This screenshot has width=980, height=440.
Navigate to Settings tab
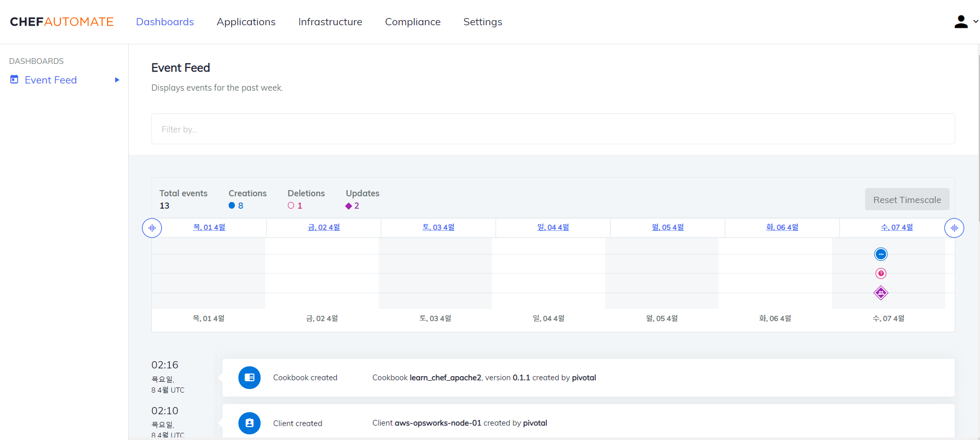tap(483, 22)
